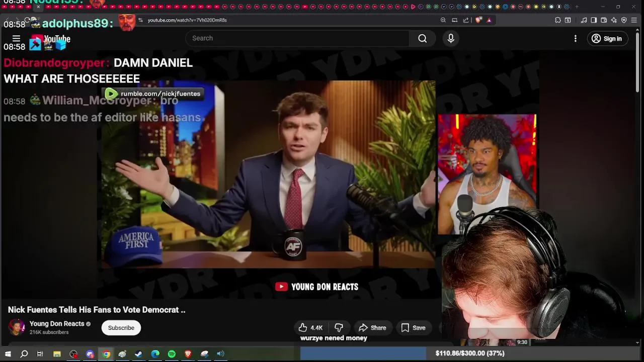Open the media playlist music note icon
Screen dimensions: 644x362
pos(584,20)
